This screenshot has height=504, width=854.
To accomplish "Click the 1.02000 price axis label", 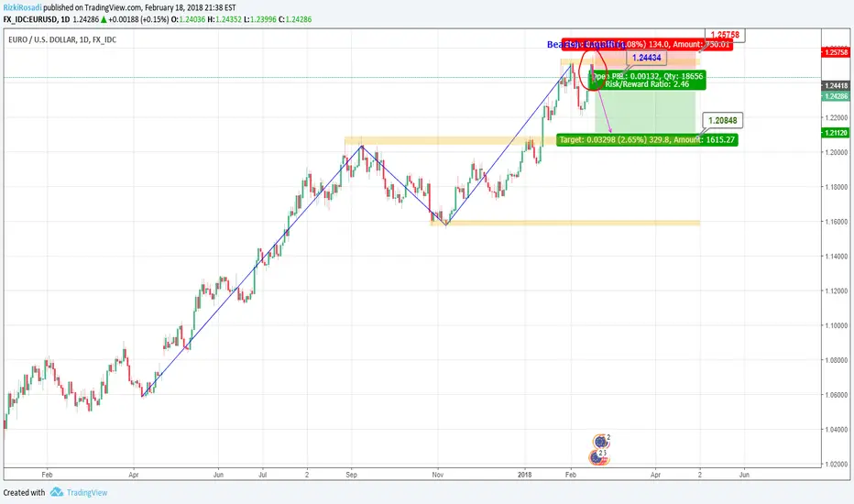I will point(838,465).
